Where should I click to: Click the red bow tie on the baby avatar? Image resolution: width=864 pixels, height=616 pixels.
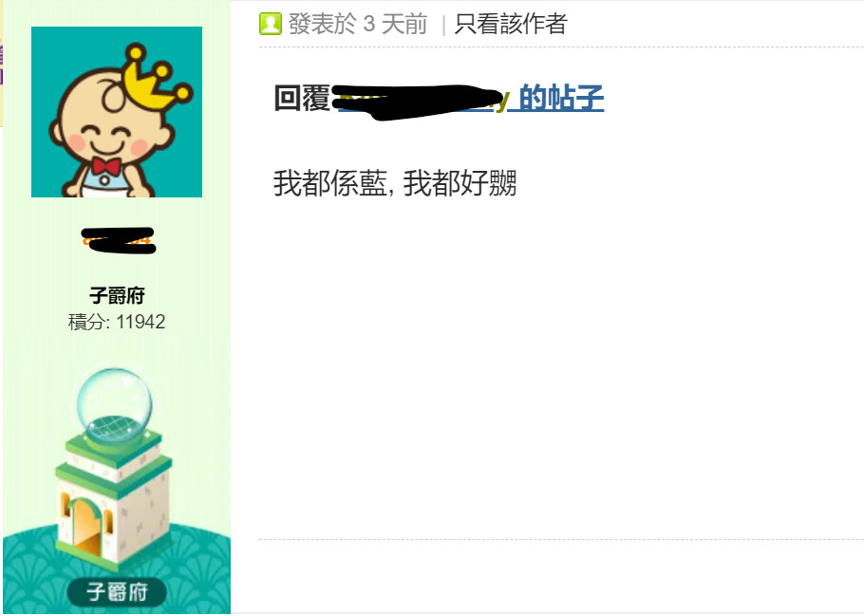(106, 165)
